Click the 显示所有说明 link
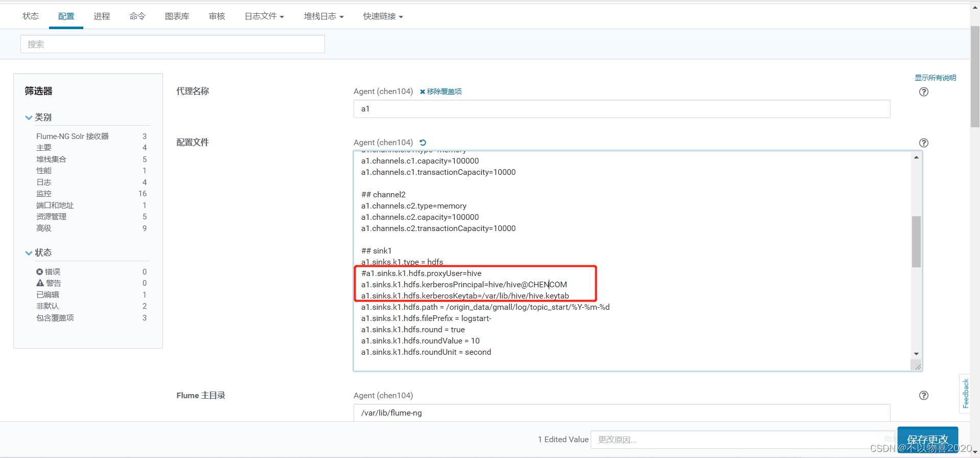Screen dimensions: 980x458 (x=935, y=78)
